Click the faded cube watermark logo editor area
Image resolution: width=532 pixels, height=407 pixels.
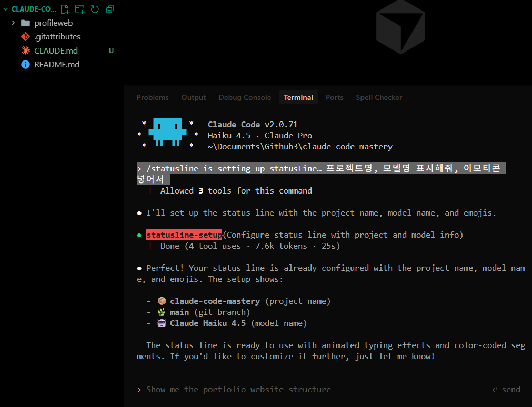click(400, 27)
